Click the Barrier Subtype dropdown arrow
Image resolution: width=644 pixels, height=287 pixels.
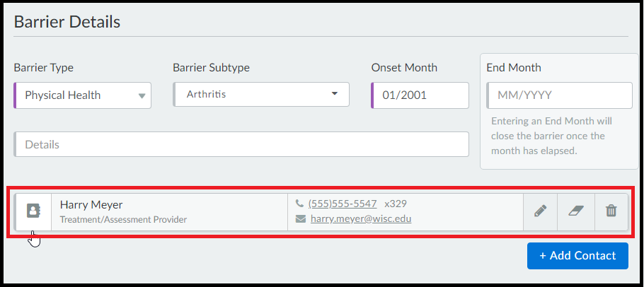point(335,94)
